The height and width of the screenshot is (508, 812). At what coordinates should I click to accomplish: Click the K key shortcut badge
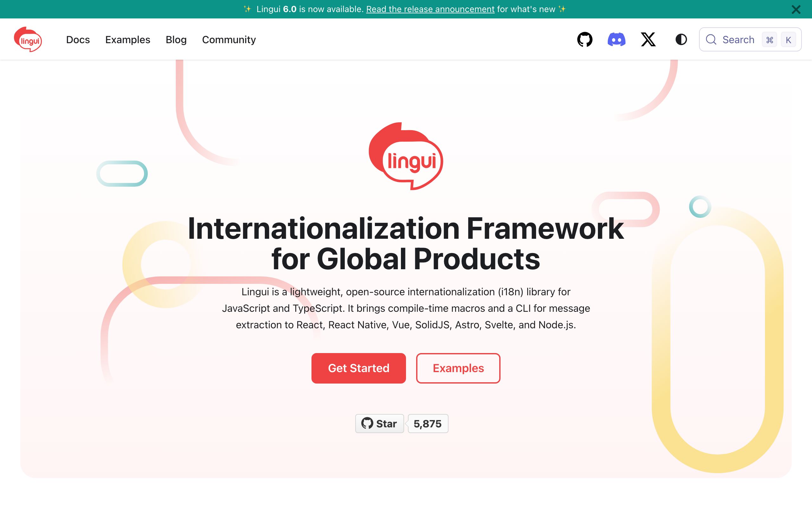[788, 40]
